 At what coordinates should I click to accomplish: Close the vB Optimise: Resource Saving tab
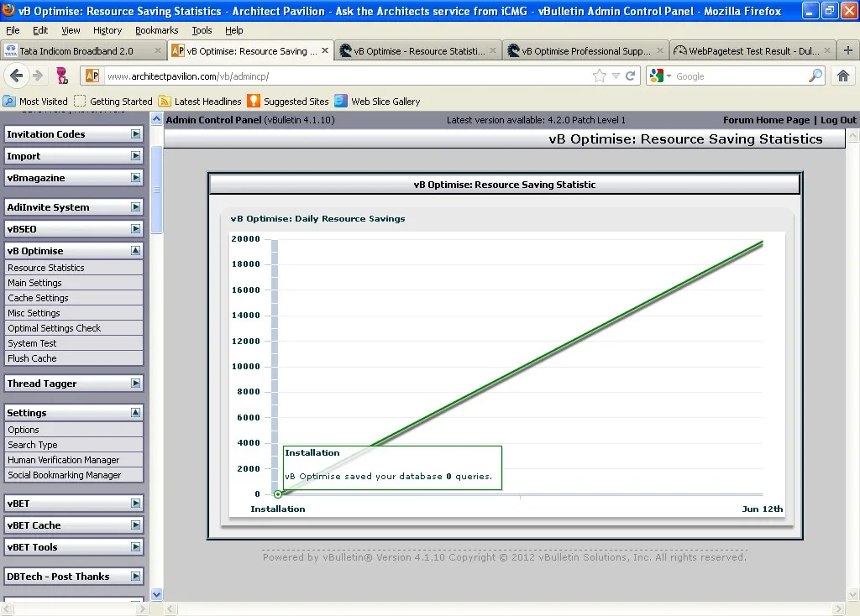pos(325,50)
